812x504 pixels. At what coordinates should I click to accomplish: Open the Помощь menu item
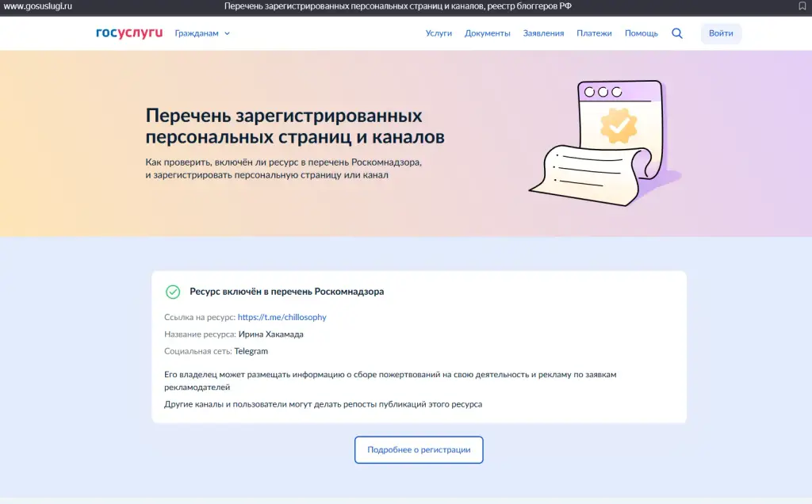coord(641,33)
